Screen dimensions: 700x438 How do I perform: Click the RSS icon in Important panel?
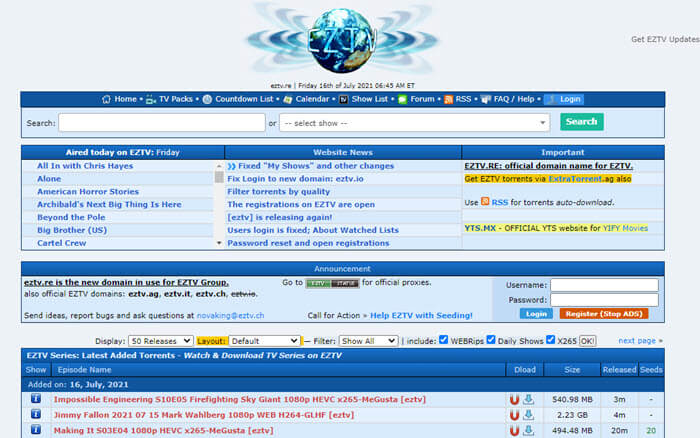point(485,202)
